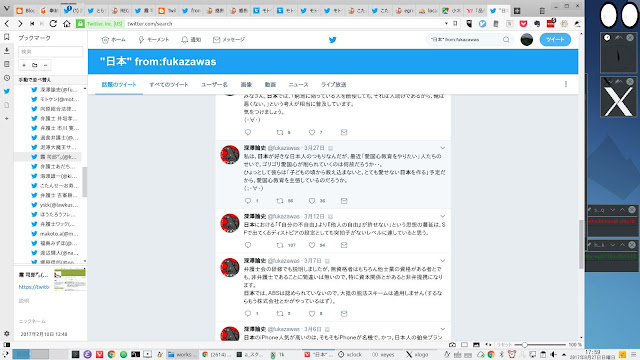
Task: Open the History panel
Action: 7,78
